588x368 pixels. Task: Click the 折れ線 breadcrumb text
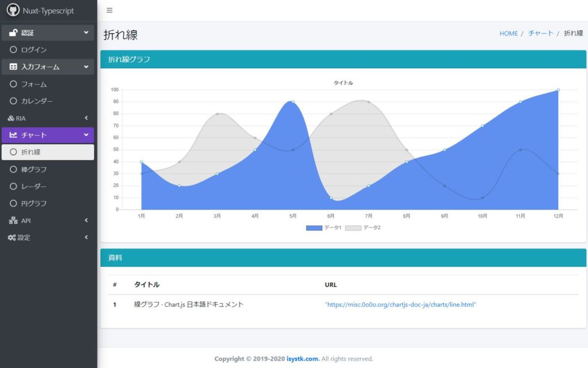(x=574, y=33)
